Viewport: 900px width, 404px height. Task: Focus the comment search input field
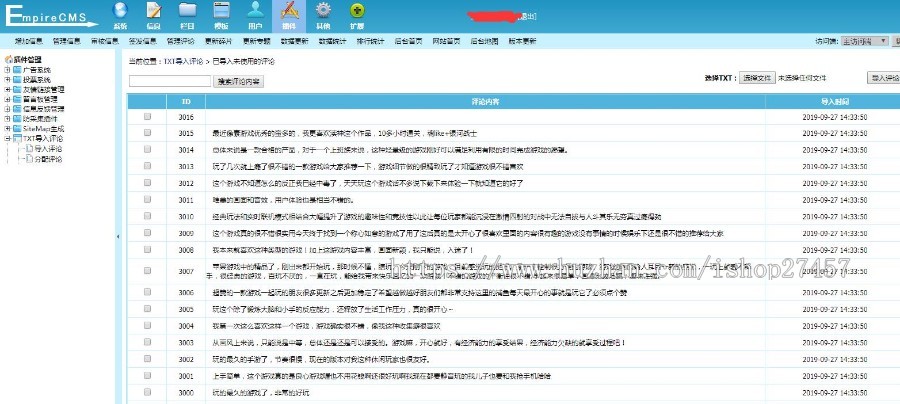pyautogui.click(x=170, y=81)
